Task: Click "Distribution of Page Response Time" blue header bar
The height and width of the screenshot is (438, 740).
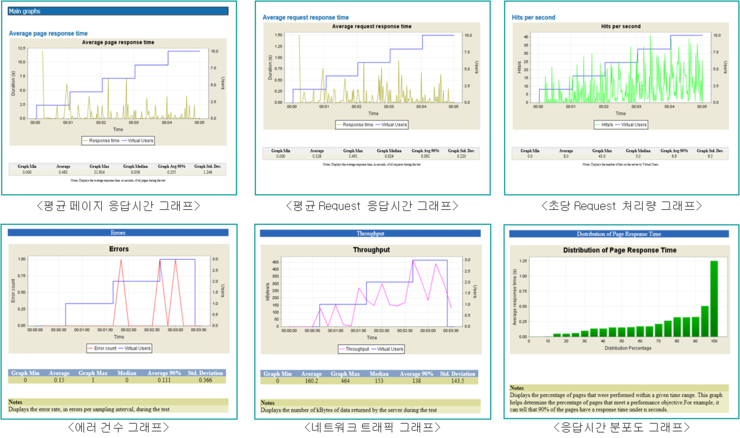Action: (619, 234)
